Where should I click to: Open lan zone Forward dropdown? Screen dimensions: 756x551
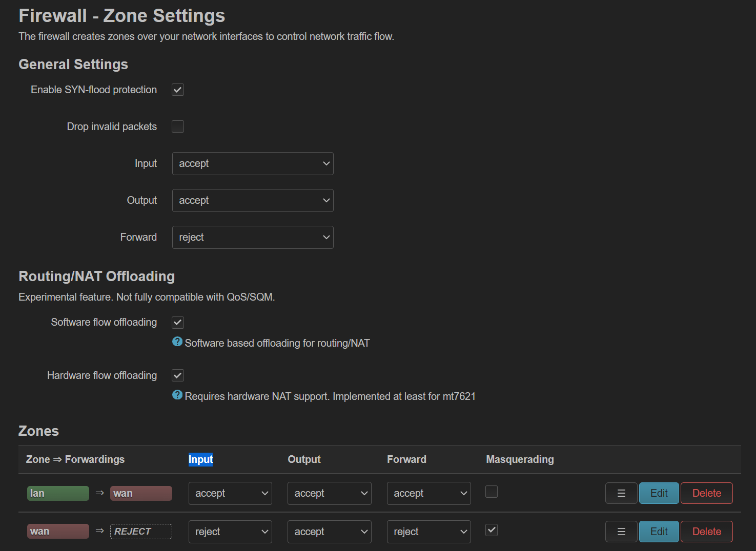(428, 493)
